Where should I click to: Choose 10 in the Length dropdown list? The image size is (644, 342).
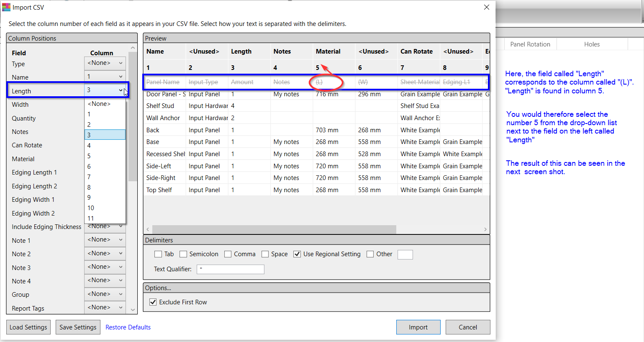105,208
